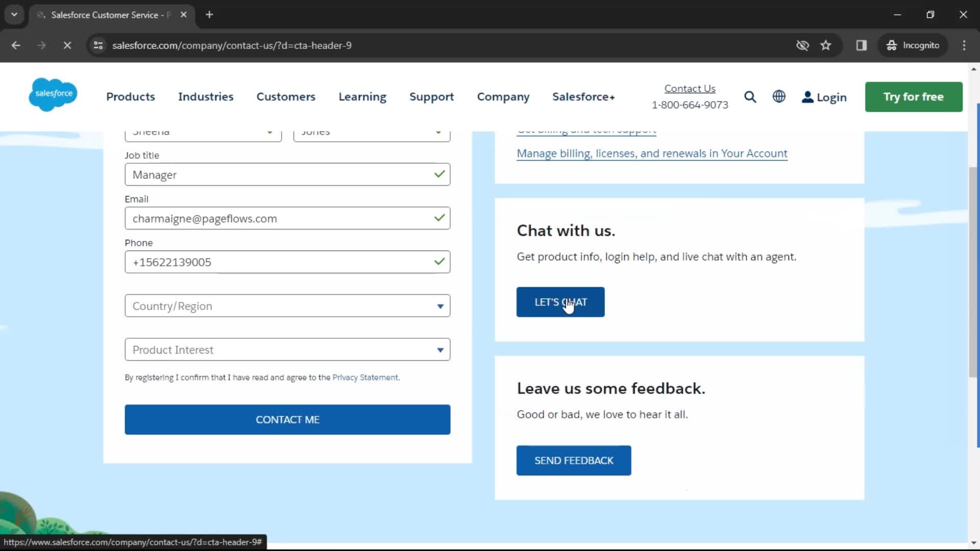Image resolution: width=980 pixels, height=551 pixels.
Task: Expand the Country/Region dropdown
Action: click(287, 306)
